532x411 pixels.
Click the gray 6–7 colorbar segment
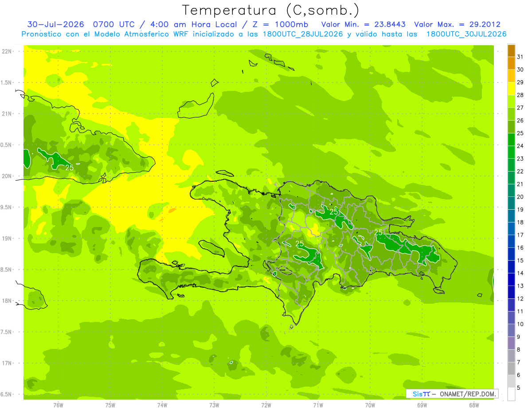[511, 368]
